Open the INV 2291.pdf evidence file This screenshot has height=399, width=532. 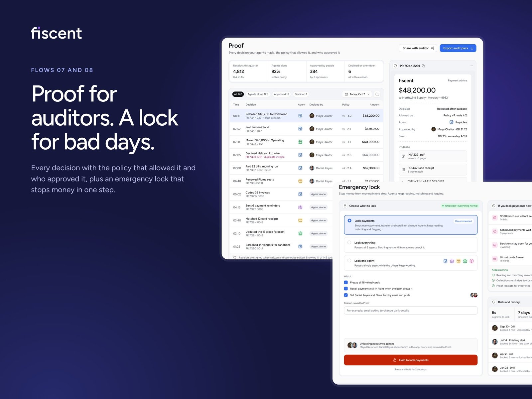433,156
